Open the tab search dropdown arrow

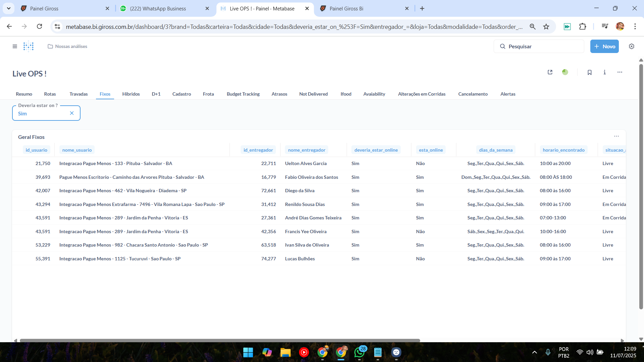[x=9, y=8]
